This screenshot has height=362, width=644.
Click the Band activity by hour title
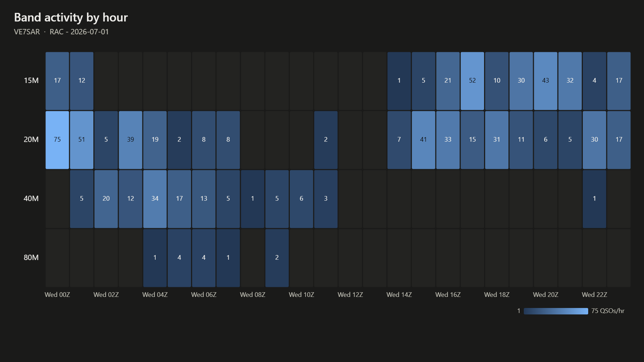point(71,18)
